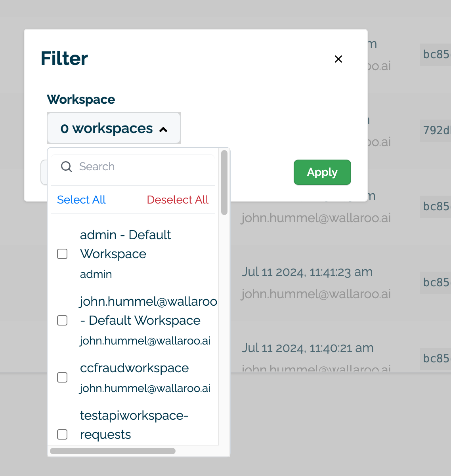Viewport: 451px width, 476px height.
Task: Click the Jul 11 2024, 11:41:23 am timestamp
Action: click(307, 272)
